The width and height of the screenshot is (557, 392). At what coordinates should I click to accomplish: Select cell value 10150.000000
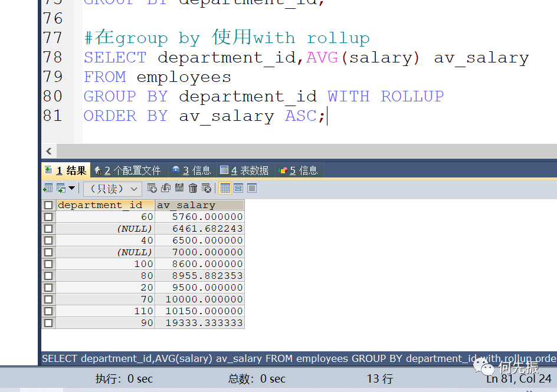point(199,311)
